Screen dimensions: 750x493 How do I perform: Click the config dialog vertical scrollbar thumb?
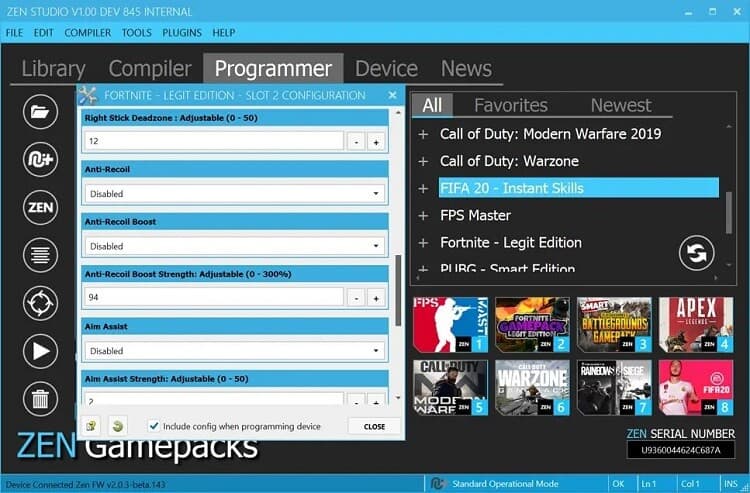[x=398, y=291]
